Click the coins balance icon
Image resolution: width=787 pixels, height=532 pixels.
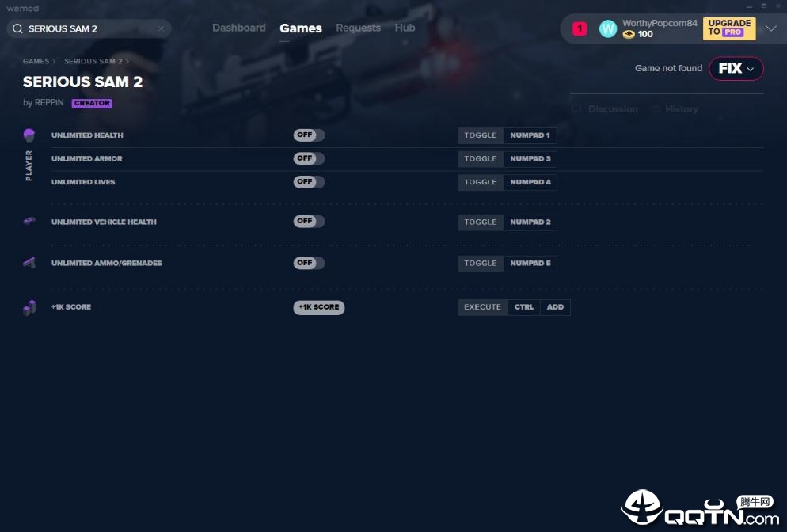point(628,34)
